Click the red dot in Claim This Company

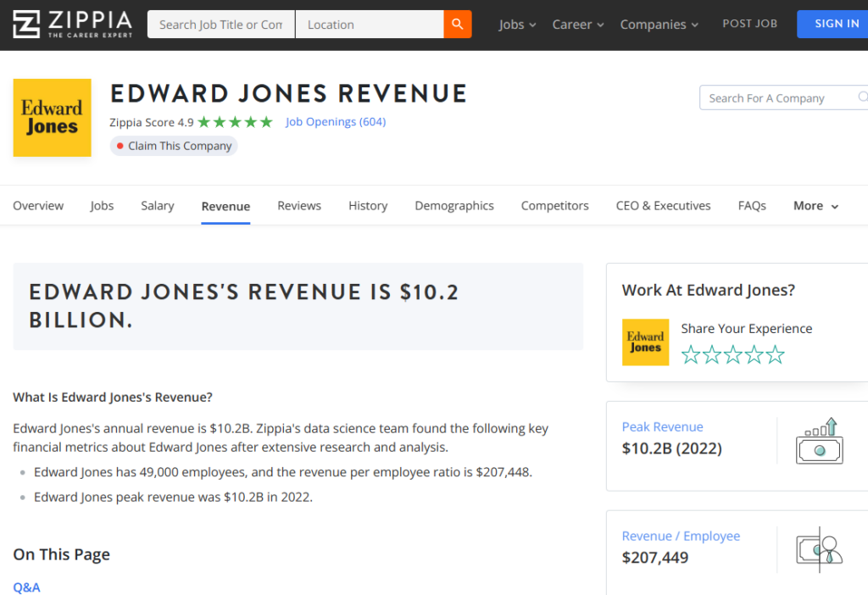tap(120, 146)
